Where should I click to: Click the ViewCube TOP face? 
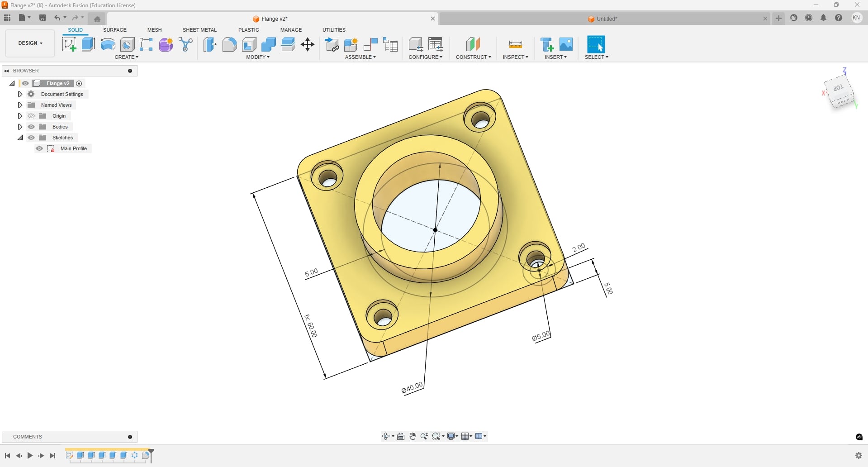click(838, 88)
